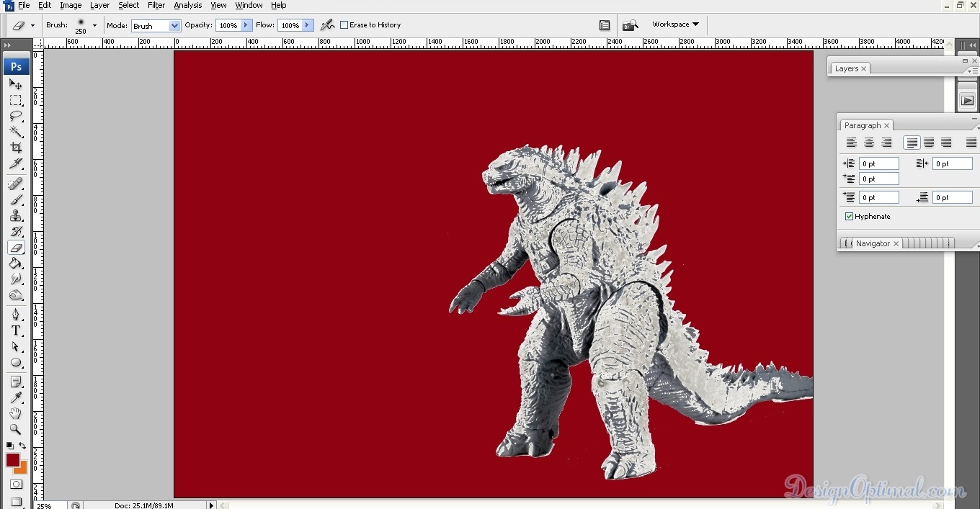Open the Image menu
This screenshot has height=509, width=980.
[71, 5]
